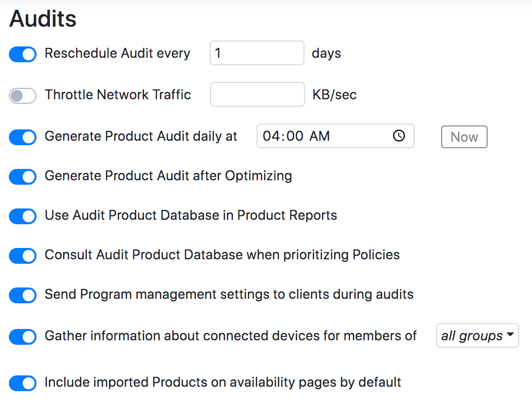This screenshot has width=532, height=408.
Task: Click the KB/sec unit label
Action: (x=334, y=95)
